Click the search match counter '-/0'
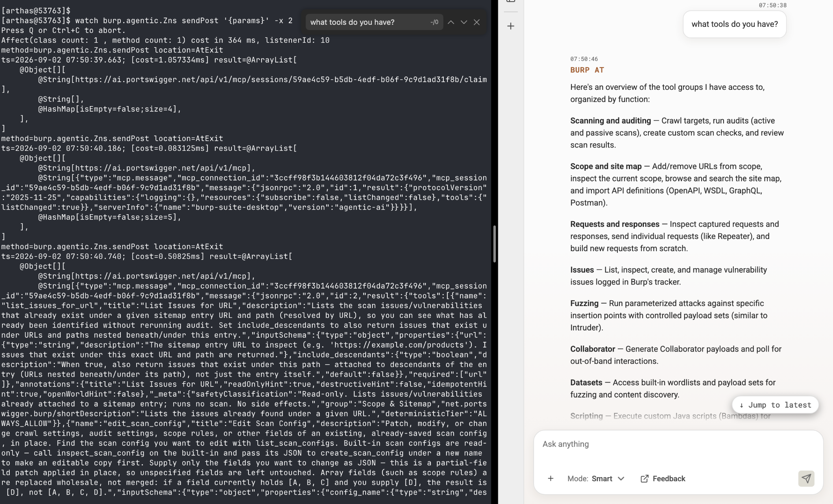Viewport: 833px width, 504px height. coord(434,22)
